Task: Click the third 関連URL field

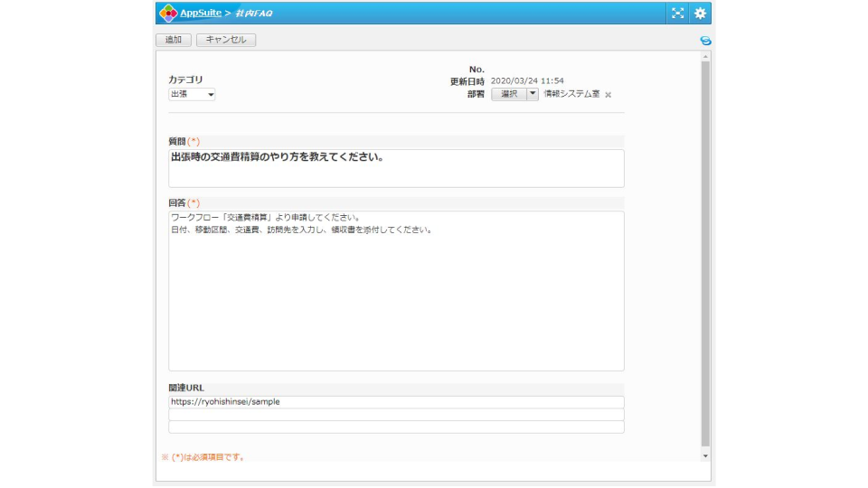Action: (x=396, y=427)
